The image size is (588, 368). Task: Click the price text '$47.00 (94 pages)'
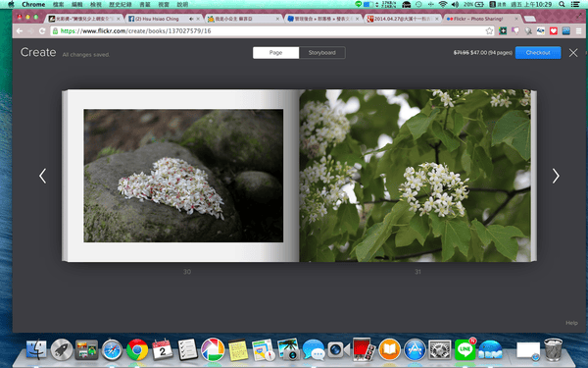point(492,53)
